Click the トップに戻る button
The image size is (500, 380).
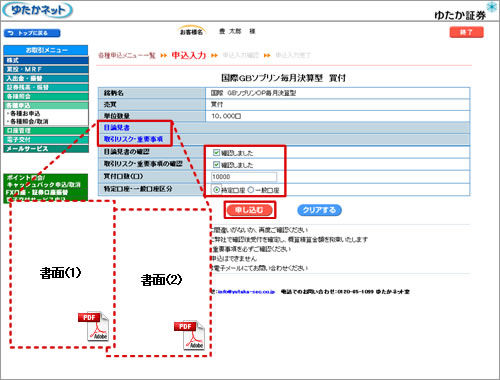32,33
